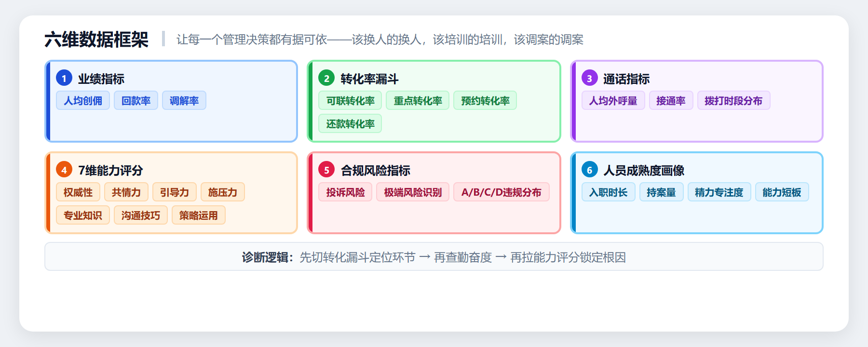Click the blue number 1 badge
This screenshot has width=868, height=347.
pyautogui.click(x=64, y=78)
